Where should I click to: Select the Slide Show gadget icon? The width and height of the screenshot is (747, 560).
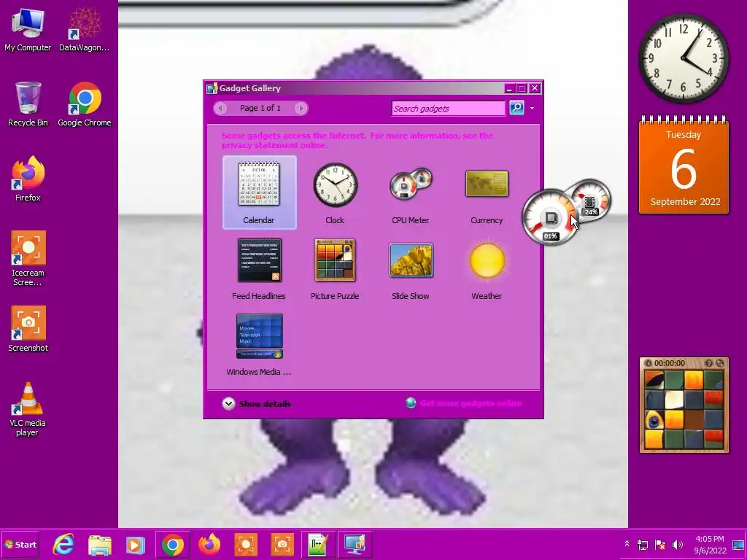(411, 260)
